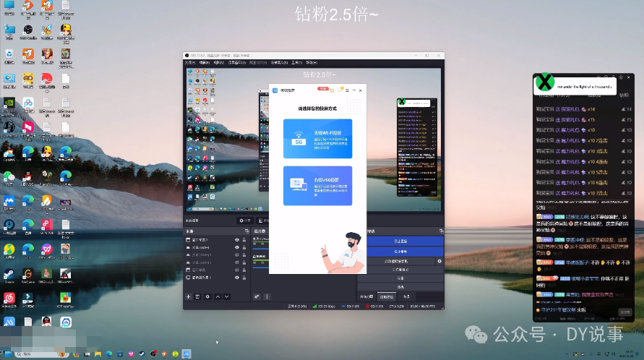Toggle visibility of top window capture source

point(237,240)
